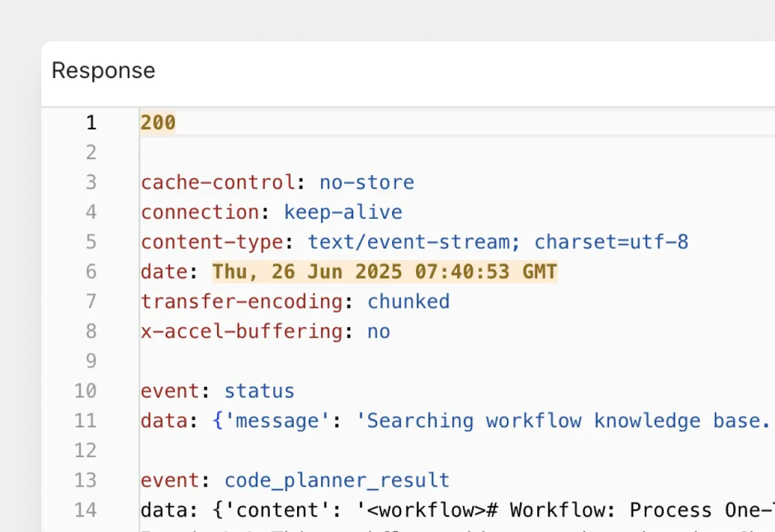Screen dimensions: 775x532
Task: Click the transfer-encoding header name
Action: tap(242, 302)
